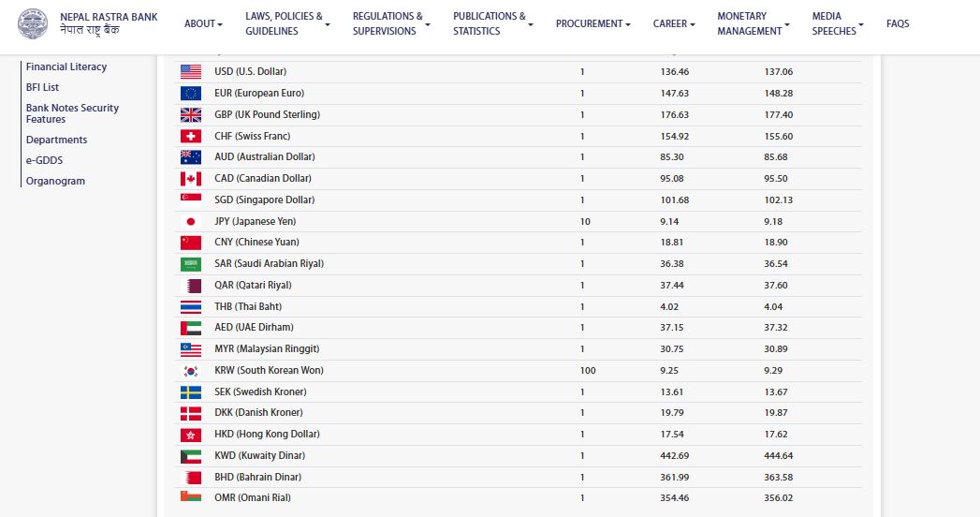The height and width of the screenshot is (517, 980).
Task: Click the Kuwait flag next to KWD
Action: coord(191,455)
